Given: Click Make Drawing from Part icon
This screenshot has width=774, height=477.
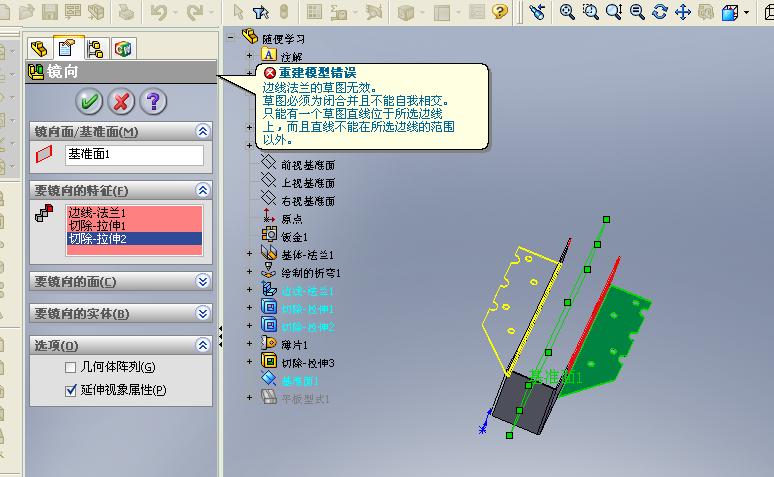Looking at the screenshot, I should pyautogui.click(x=73, y=11).
